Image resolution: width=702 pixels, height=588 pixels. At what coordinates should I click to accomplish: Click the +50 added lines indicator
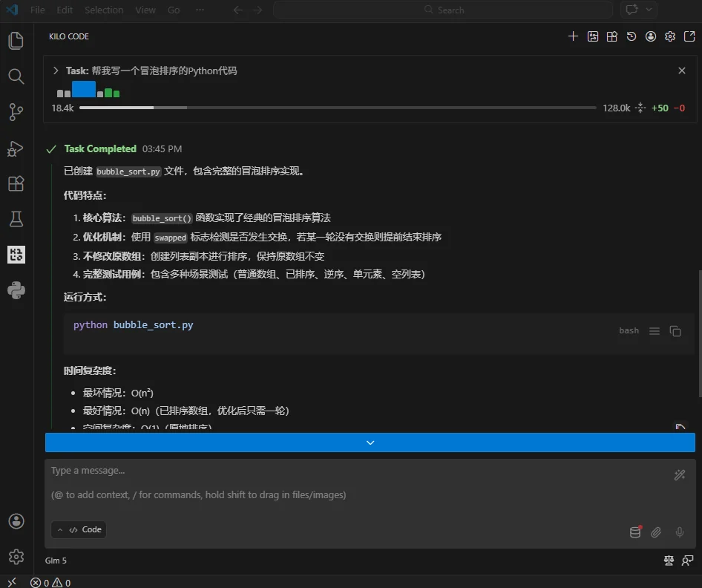[660, 108]
